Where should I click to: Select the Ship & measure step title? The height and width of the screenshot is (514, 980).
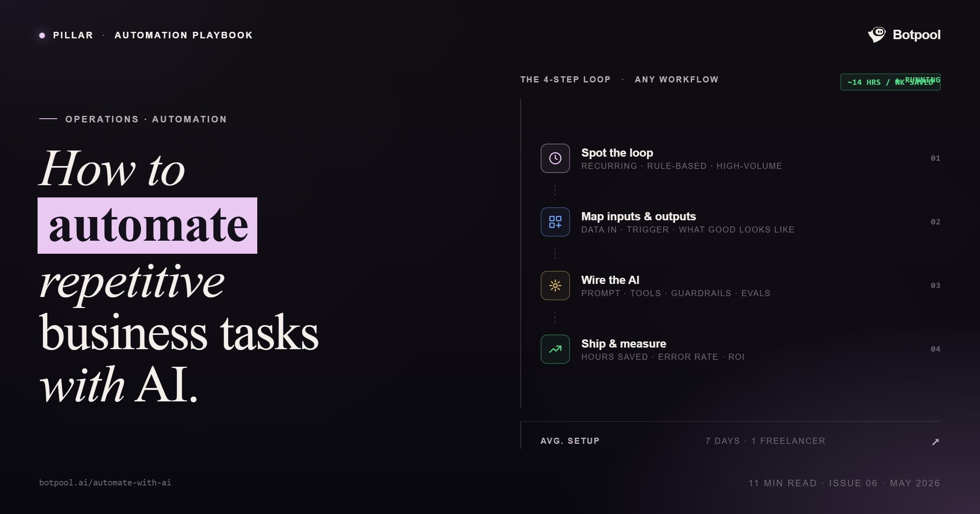[624, 343]
